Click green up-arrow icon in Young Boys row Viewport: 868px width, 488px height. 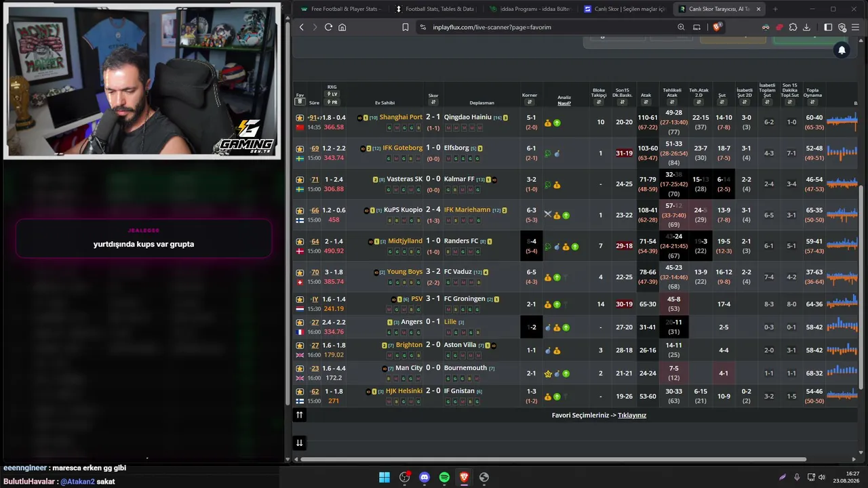pos(557,277)
